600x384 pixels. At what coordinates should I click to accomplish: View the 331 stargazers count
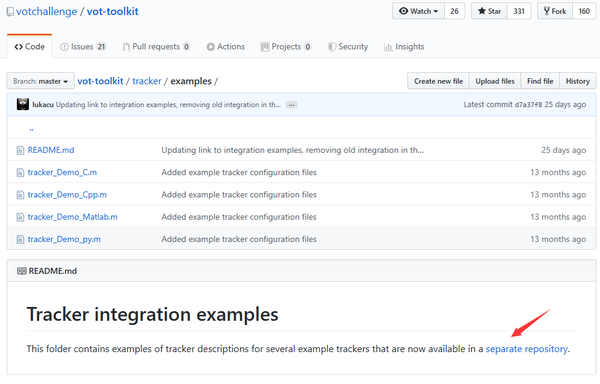(519, 11)
